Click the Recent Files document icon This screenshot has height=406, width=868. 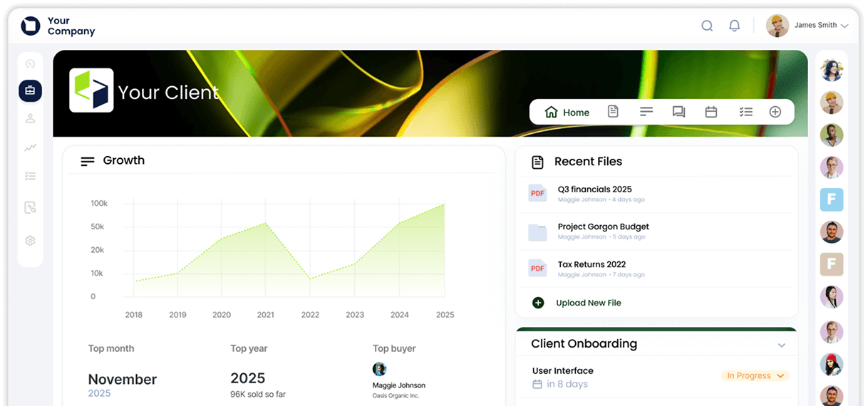click(x=538, y=162)
